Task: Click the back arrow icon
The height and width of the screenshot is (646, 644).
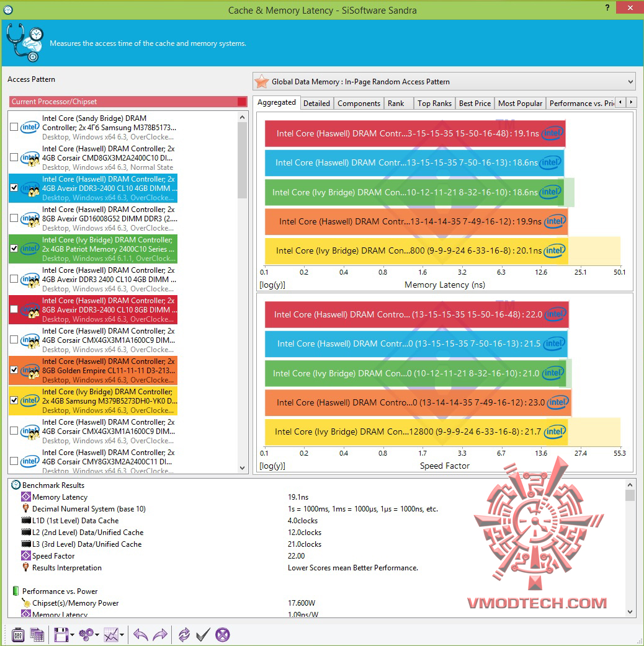Action: (141, 635)
